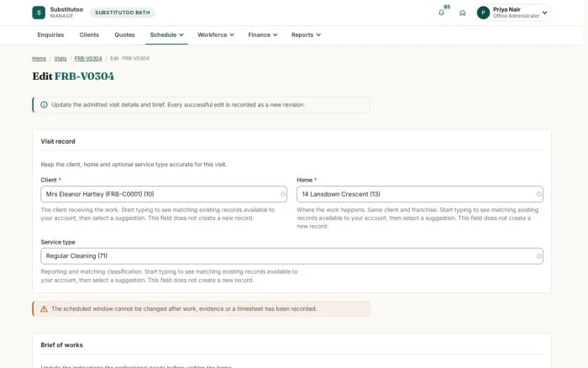The image size is (588, 368).
Task: Click the circle icon in Home field
Action: [x=539, y=194]
